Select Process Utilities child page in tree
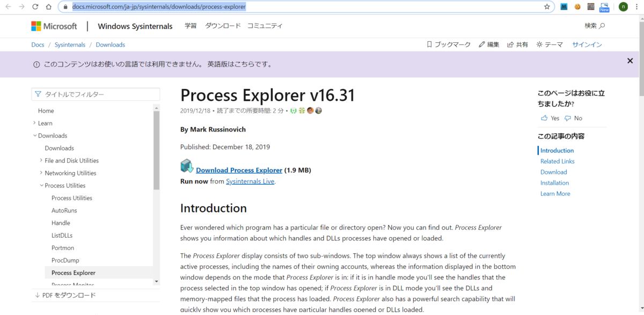The image size is (644, 315). click(72, 198)
